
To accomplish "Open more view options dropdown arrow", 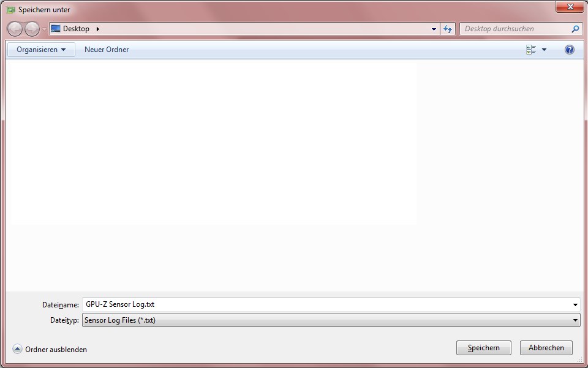I will pos(544,50).
